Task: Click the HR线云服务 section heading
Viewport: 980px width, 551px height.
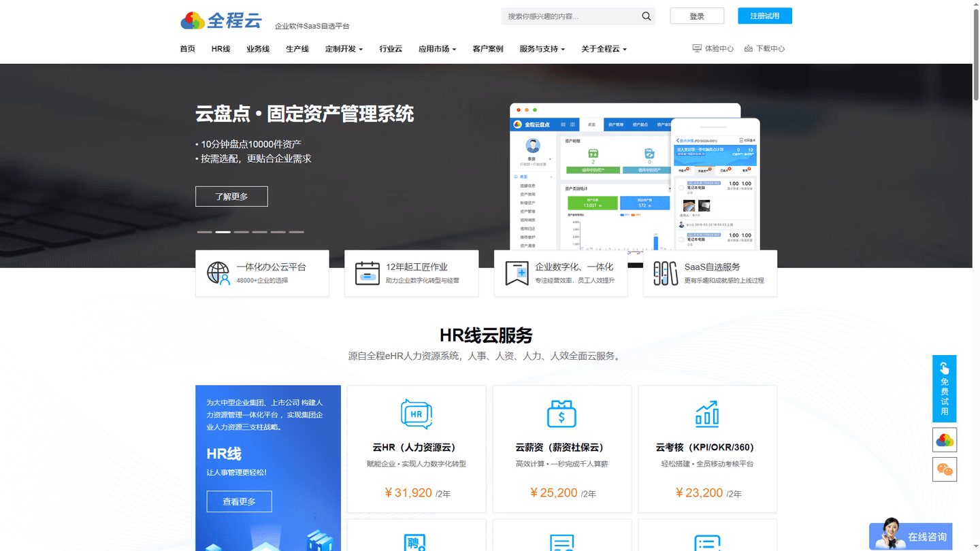Action: click(x=486, y=335)
